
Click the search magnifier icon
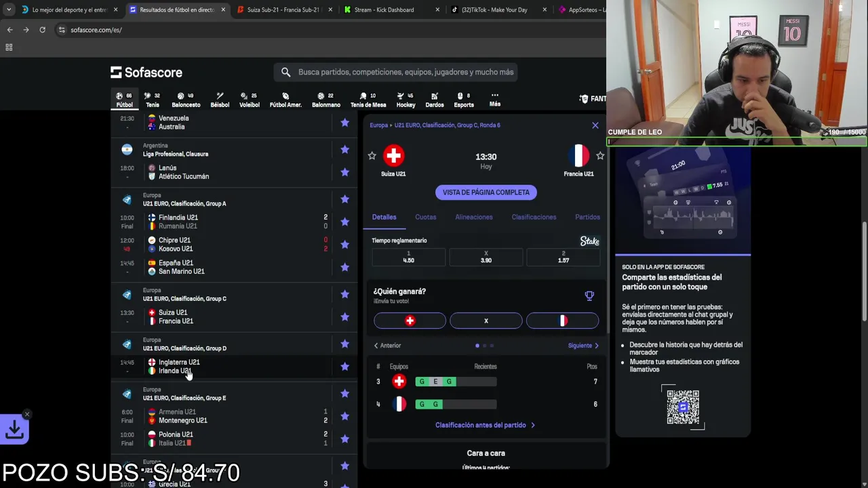[x=285, y=72]
